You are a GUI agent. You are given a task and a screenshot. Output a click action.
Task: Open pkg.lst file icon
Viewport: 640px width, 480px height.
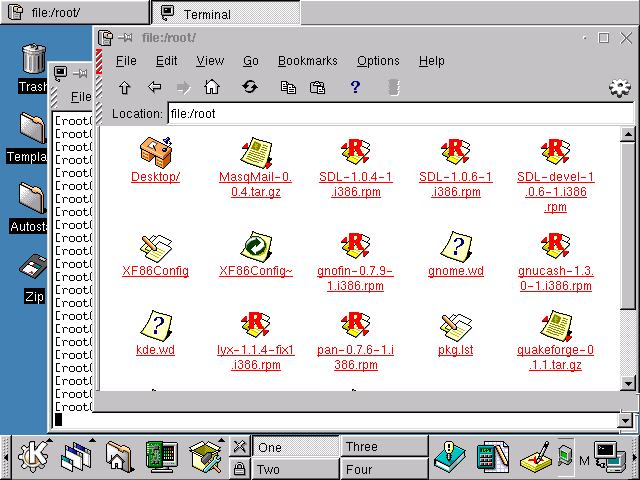click(x=456, y=327)
